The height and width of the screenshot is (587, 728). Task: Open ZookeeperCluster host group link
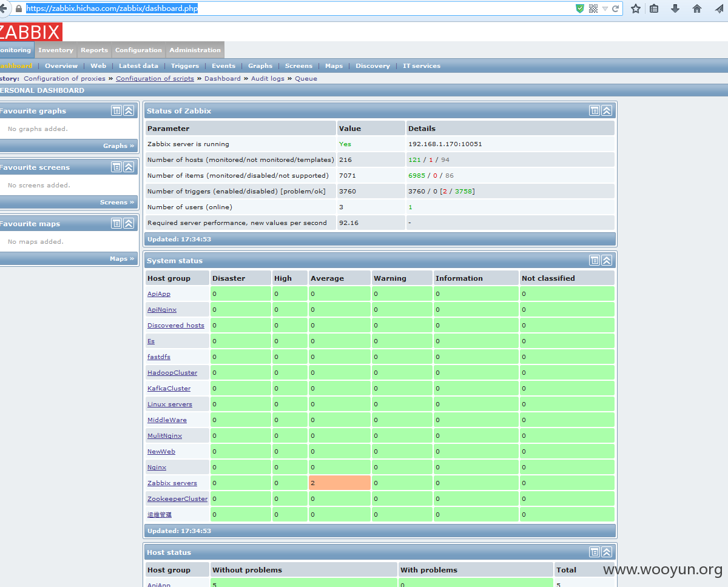point(177,498)
